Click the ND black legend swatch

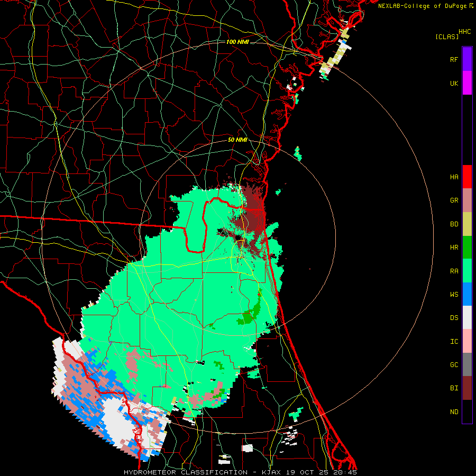467,411
